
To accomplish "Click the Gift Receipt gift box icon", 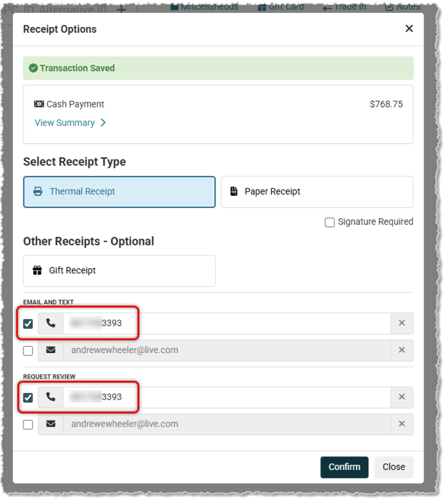I will click(x=37, y=271).
